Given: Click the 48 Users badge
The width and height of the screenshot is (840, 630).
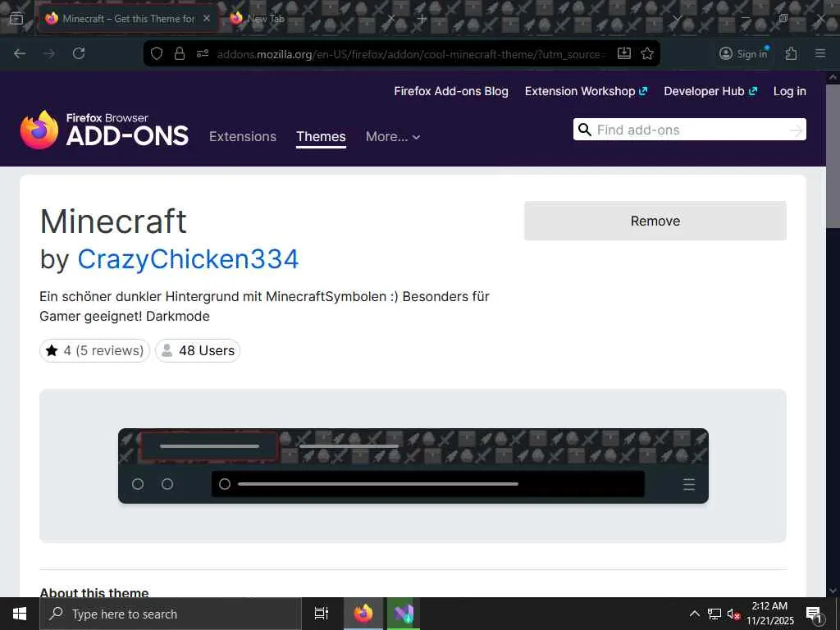Looking at the screenshot, I should tap(198, 350).
